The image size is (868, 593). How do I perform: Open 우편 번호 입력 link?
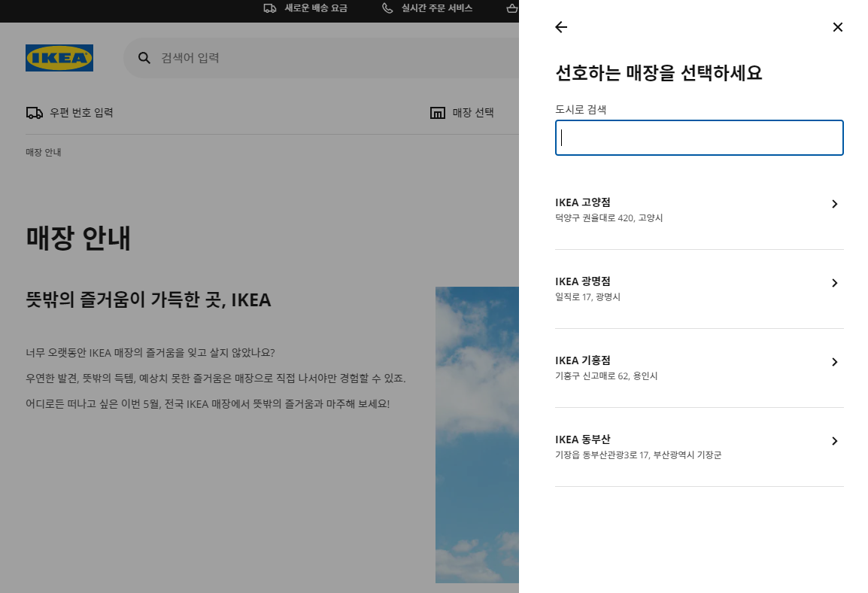[x=81, y=113]
